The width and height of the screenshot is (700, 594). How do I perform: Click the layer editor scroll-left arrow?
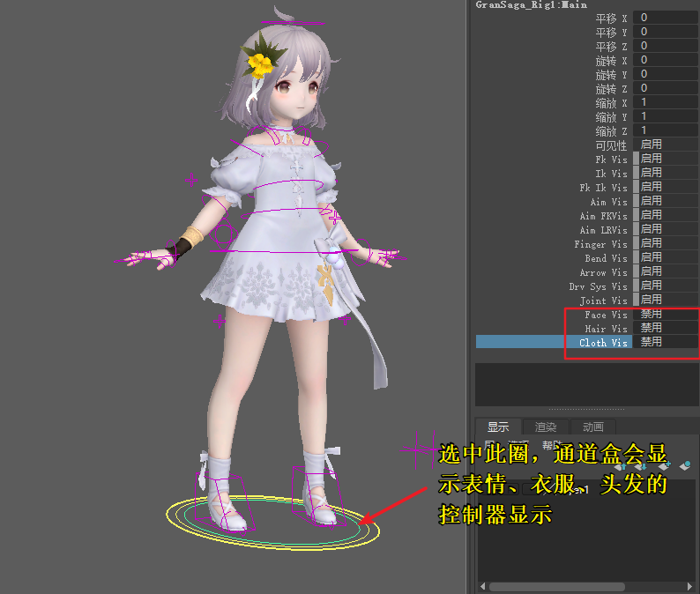click(482, 586)
